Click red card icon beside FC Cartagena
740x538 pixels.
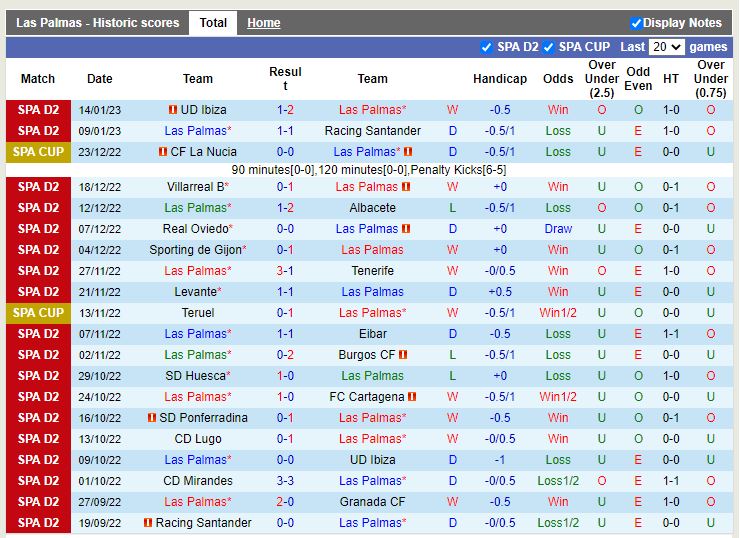coord(412,396)
